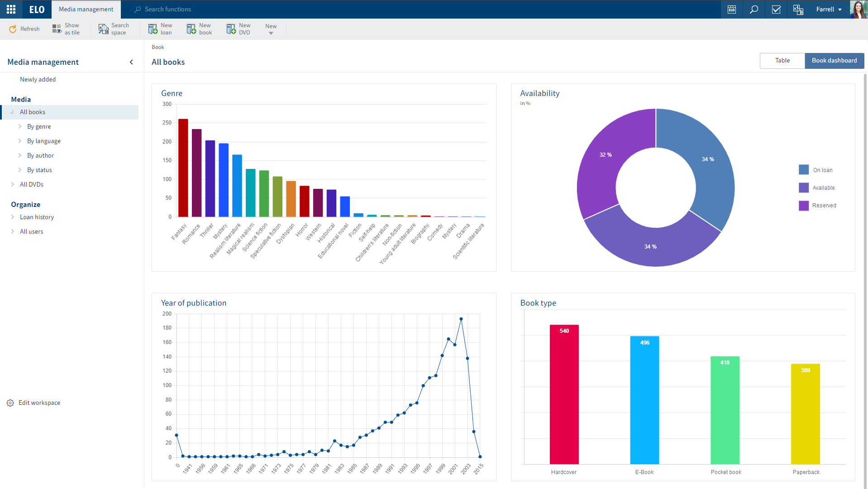Open the app grid launcher top left

click(10, 9)
